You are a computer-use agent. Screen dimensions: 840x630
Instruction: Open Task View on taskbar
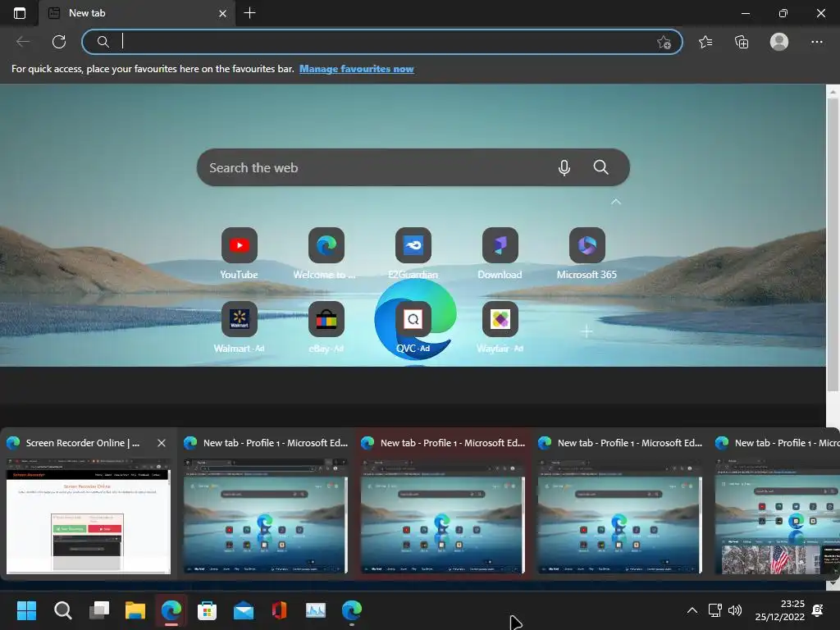click(x=99, y=610)
